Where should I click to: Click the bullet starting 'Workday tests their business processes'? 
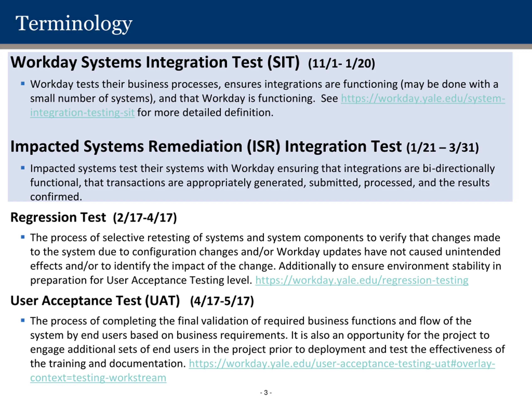[267, 98]
